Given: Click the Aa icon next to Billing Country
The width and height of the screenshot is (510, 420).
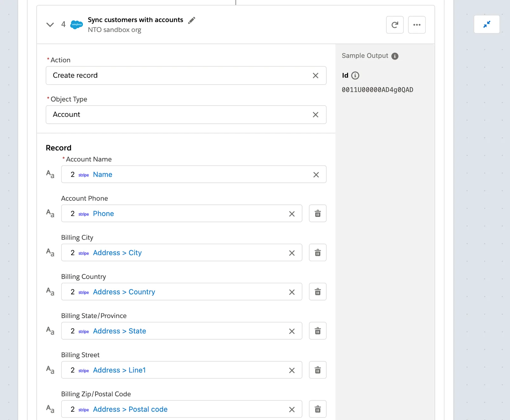Looking at the screenshot, I should click(50, 291).
